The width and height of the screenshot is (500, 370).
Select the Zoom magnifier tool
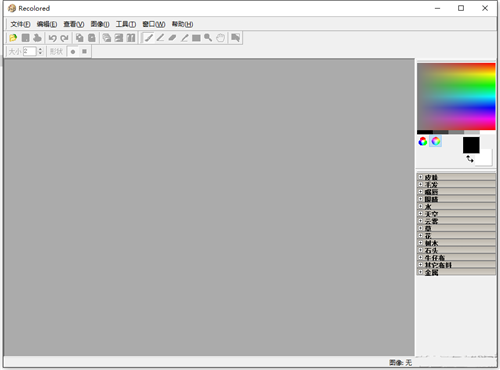(x=208, y=38)
